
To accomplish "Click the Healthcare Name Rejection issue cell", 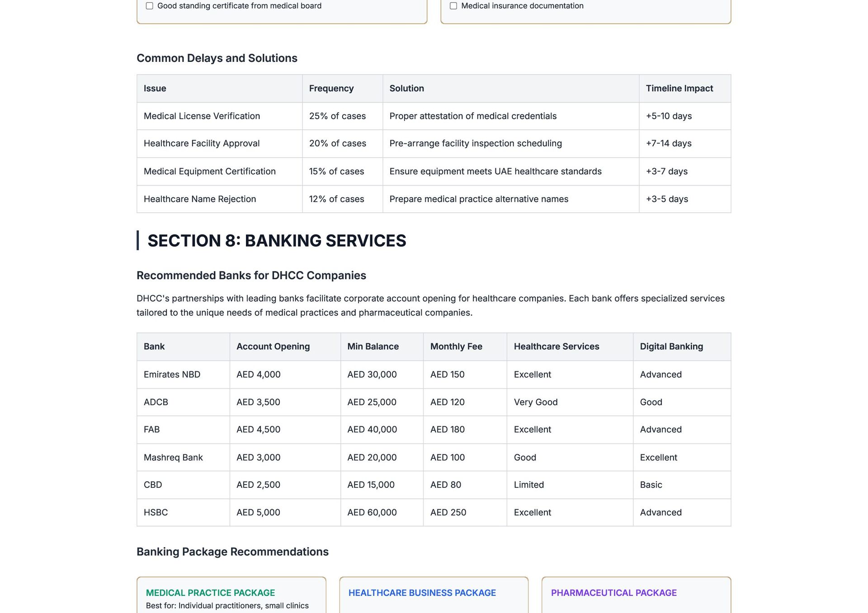I will tap(200, 199).
